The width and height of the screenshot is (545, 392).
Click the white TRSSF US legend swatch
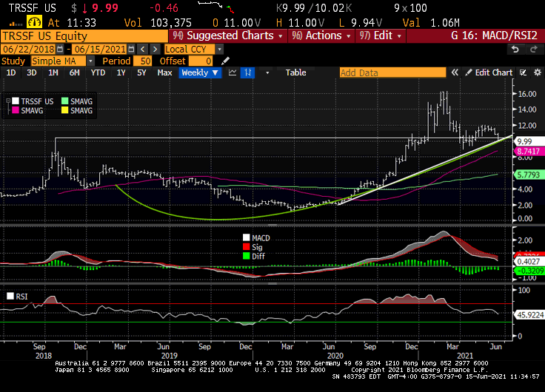point(16,101)
